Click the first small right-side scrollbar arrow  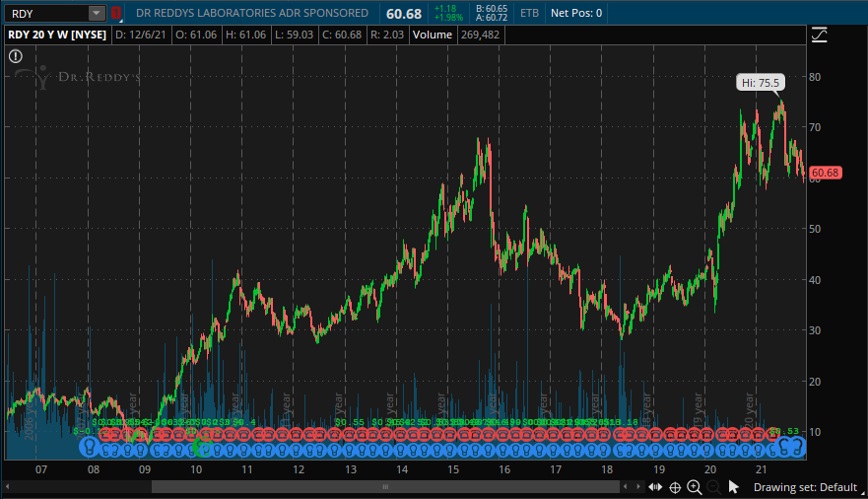pos(626,487)
